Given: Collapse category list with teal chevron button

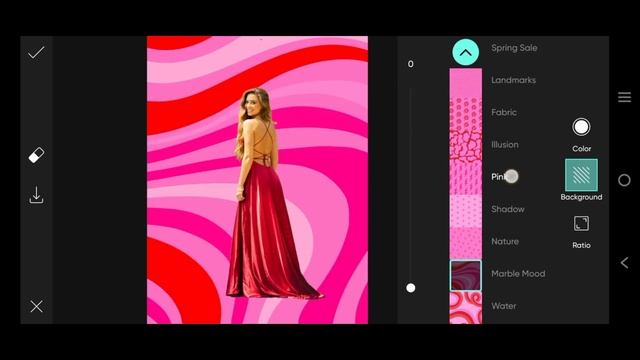Looking at the screenshot, I should click(465, 52).
